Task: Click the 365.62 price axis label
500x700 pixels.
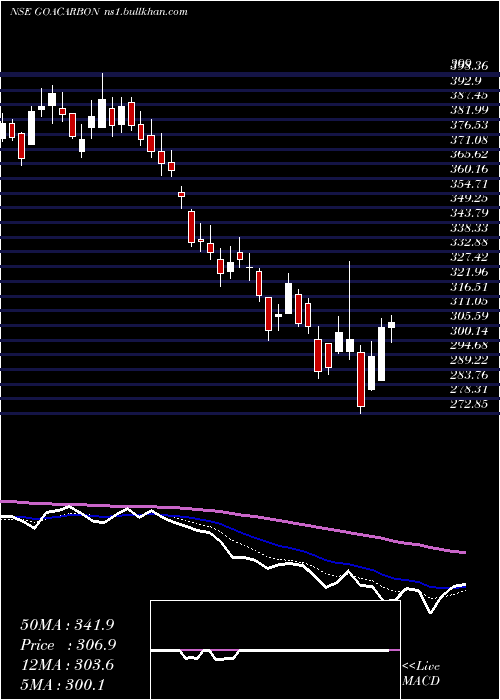Action: (x=468, y=154)
